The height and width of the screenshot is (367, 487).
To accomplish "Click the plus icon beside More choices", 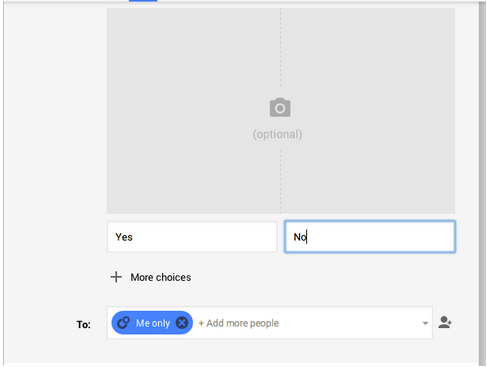I will click(x=116, y=277).
